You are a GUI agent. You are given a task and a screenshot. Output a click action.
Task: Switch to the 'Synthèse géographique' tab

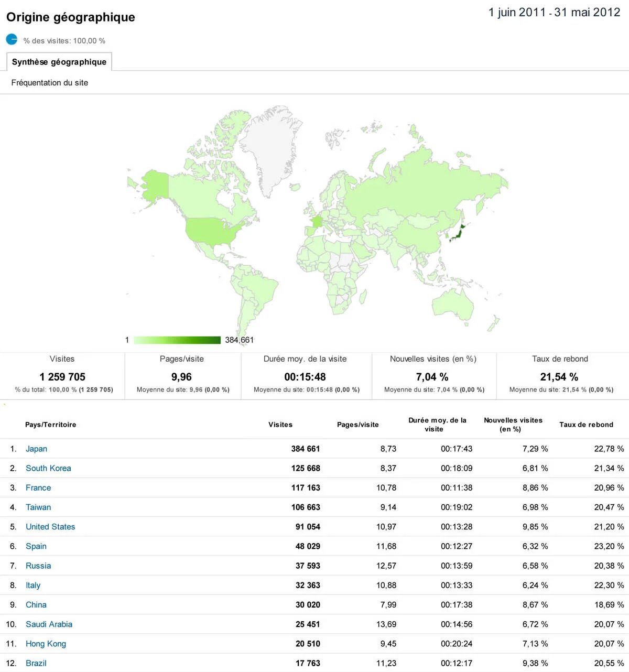[59, 61]
